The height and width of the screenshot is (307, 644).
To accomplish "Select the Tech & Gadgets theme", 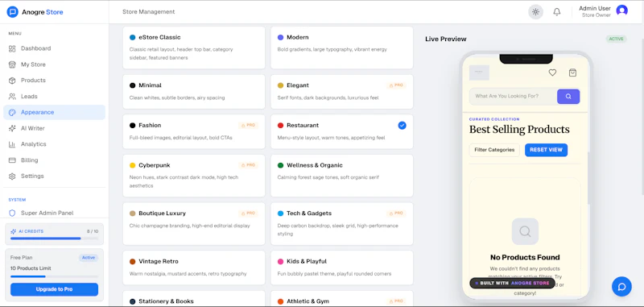I will [x=341, y=223].
